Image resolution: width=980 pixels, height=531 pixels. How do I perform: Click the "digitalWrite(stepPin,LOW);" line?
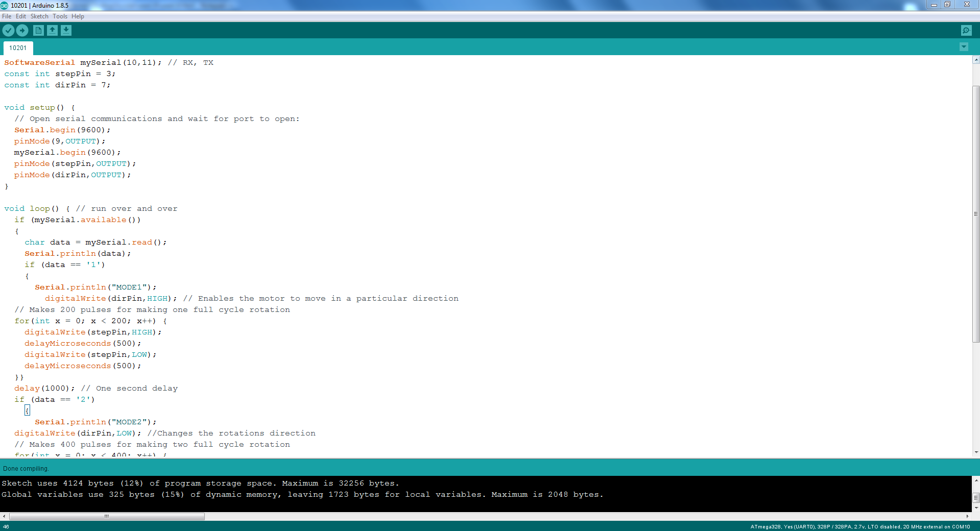click(x=90, y=355)
